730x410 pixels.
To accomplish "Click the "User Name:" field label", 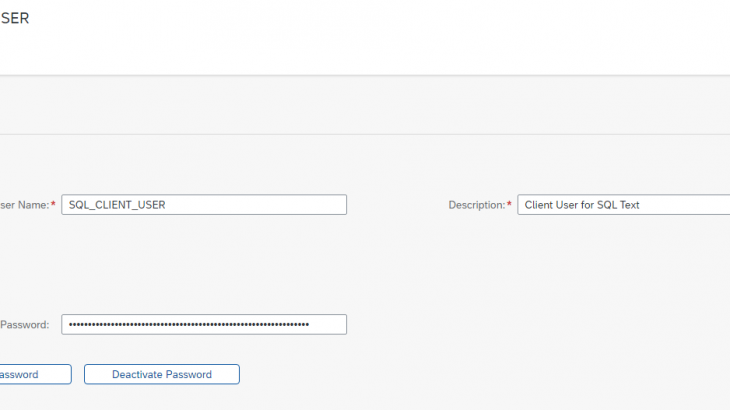I will pyautogui.click(x=22, y=205).
